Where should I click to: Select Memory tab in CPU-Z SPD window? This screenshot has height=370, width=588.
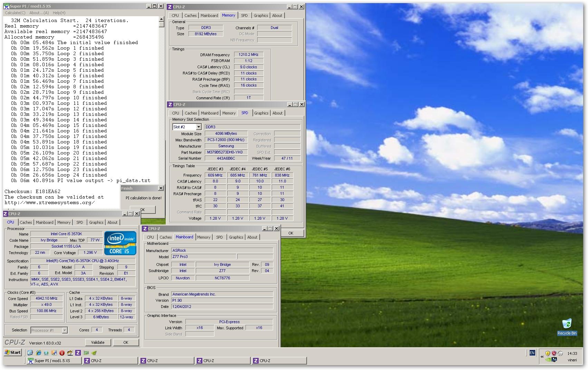point(229,113)
